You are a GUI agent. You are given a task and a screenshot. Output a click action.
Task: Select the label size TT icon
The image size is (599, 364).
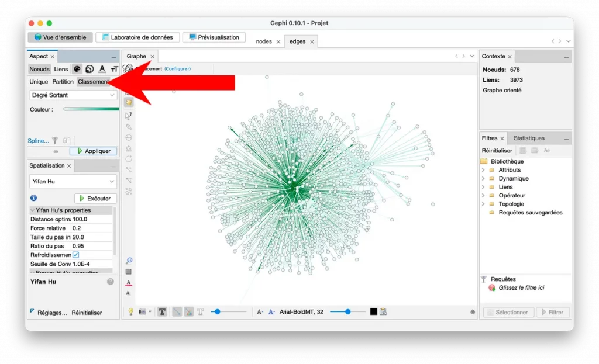click(115, 69)
